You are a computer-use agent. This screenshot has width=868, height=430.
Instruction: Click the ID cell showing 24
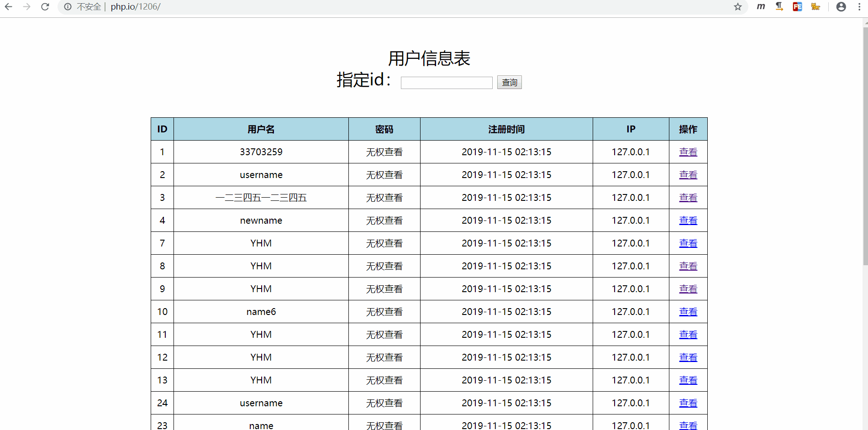[162, 403]
